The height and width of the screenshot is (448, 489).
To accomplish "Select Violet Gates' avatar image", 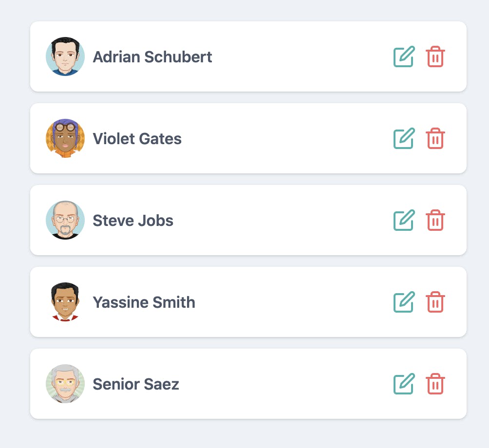I will 65,138.
